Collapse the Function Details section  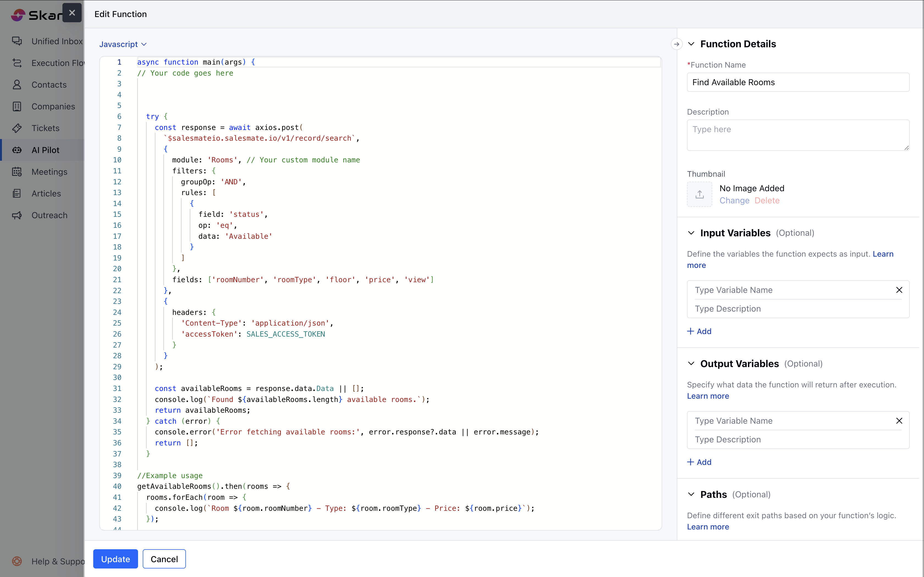[x=691, y=44]
